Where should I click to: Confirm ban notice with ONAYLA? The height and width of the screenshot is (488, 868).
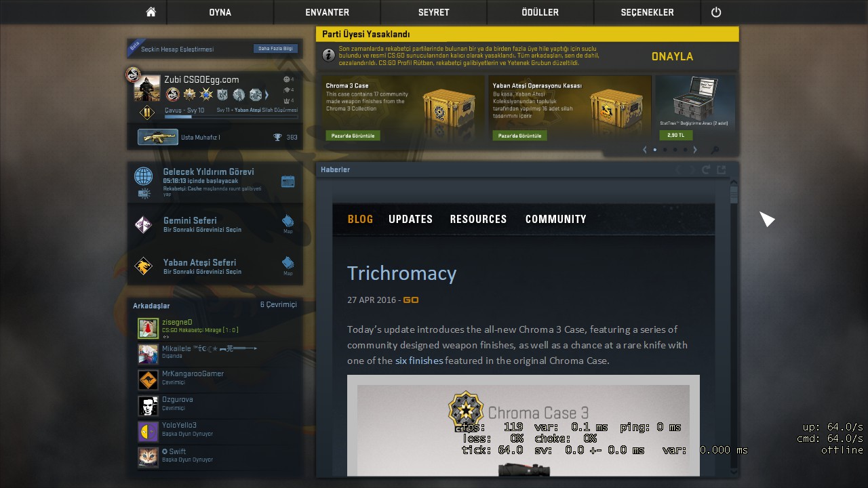click(x=672, y=56)
